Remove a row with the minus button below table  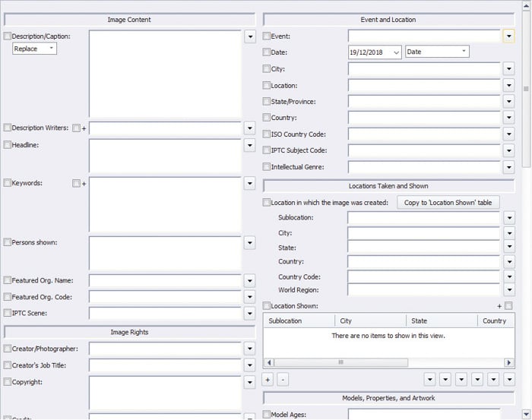coord(283,380)
